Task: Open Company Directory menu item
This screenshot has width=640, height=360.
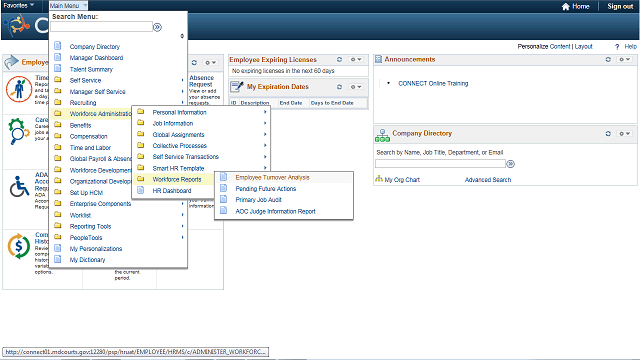Action: coord(95,47)
